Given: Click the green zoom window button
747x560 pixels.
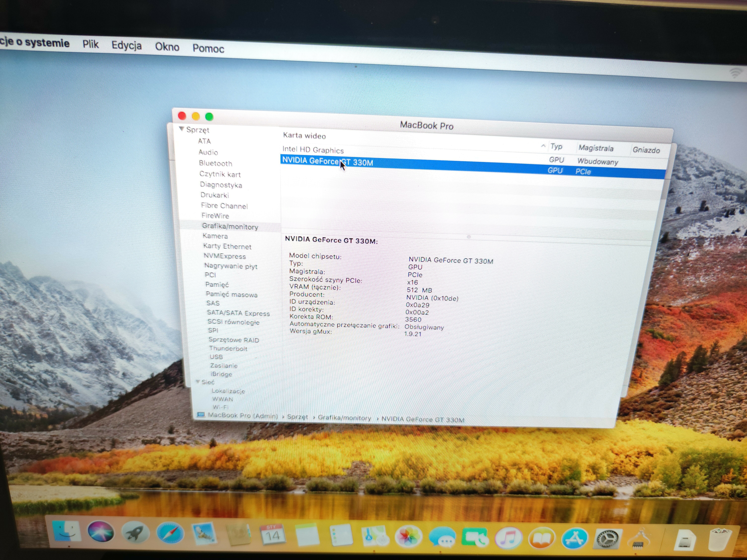Looking at the screenshot, I should [x=209, y=117].
